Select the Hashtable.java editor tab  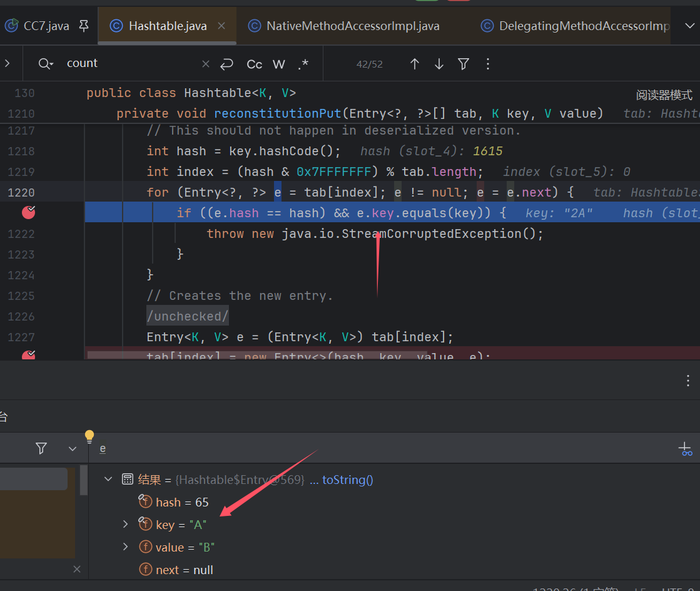tap(167, 26)
